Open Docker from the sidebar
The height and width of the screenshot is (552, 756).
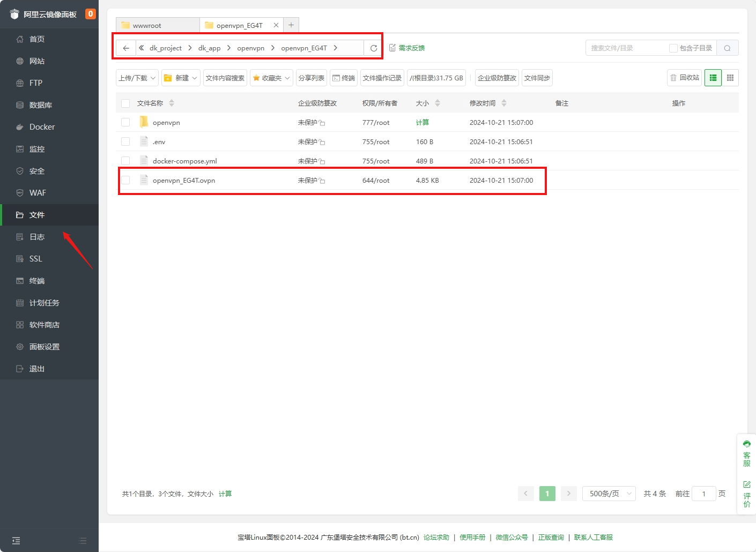coord(42,127)
